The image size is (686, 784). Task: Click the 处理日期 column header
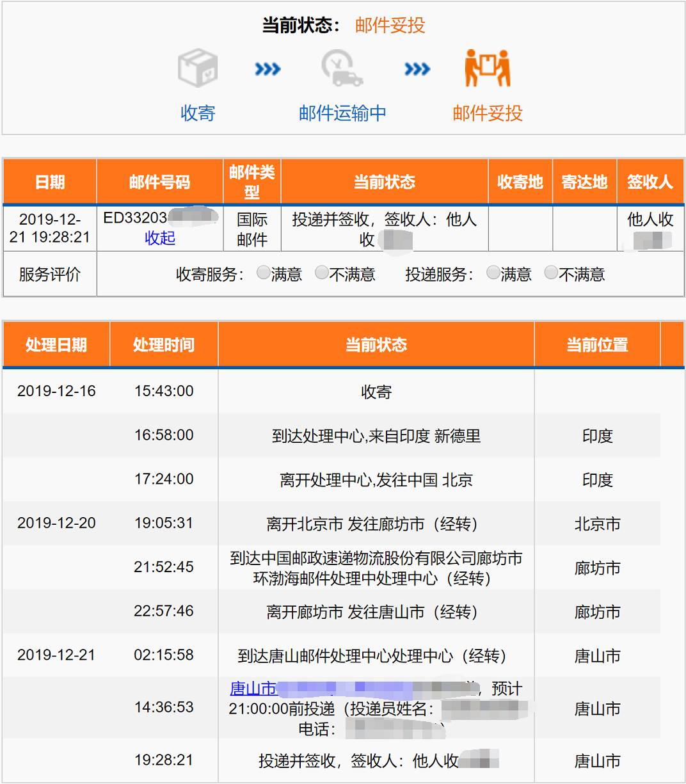click(x=56, y=345)
